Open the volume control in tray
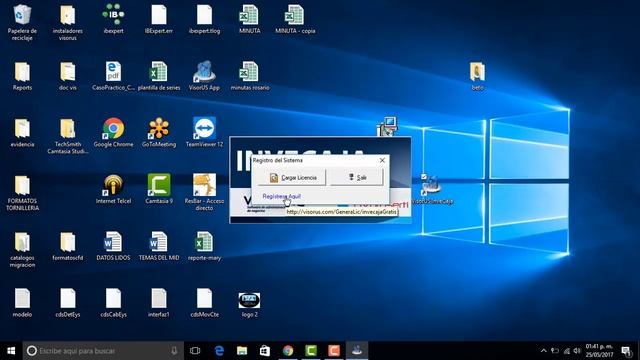The width and height of the screenshot is (640, 360). 577,351
